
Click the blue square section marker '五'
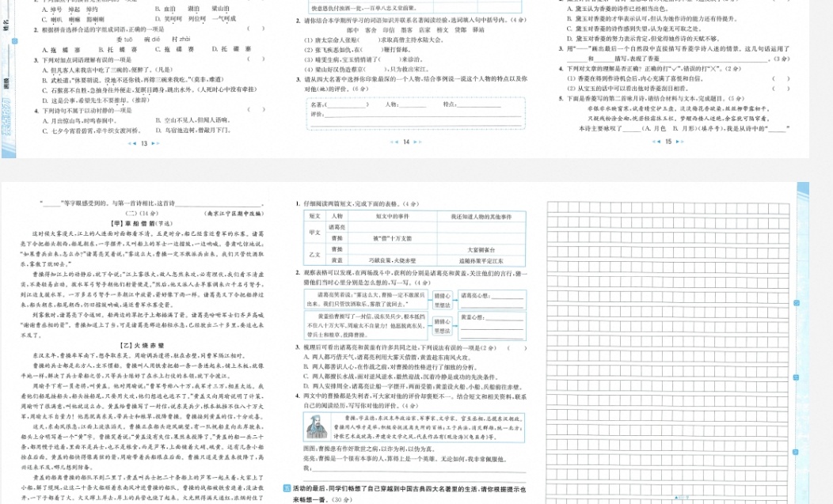click(287, 489)
